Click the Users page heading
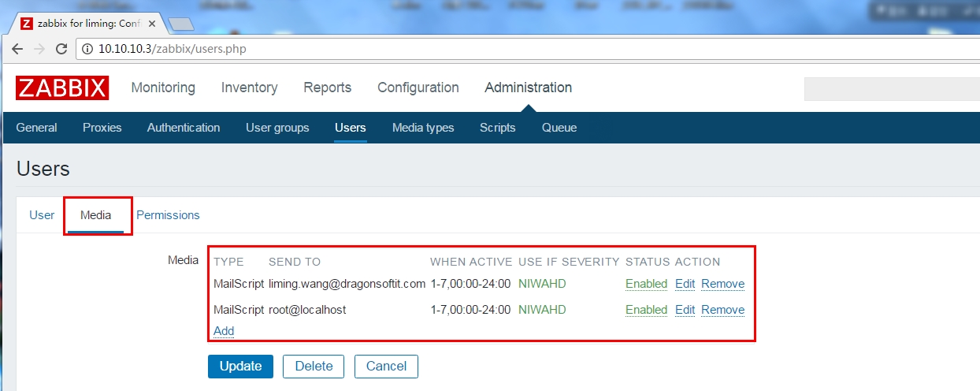Image resolution: width=980 pixels, height=391 pixels. pos(43,169)
